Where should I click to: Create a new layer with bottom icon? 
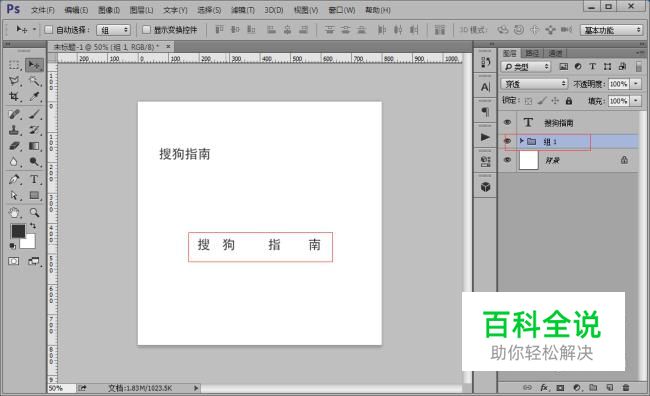[610, 388]
